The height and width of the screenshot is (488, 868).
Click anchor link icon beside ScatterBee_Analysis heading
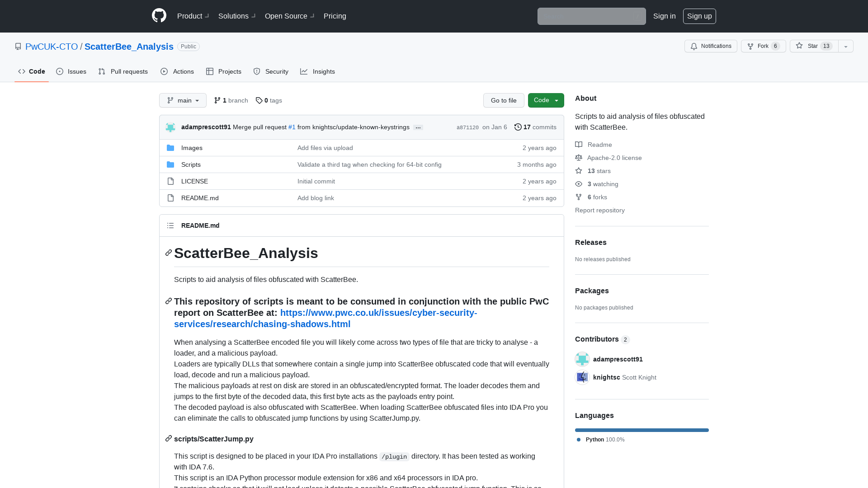[x=169, y=253]
